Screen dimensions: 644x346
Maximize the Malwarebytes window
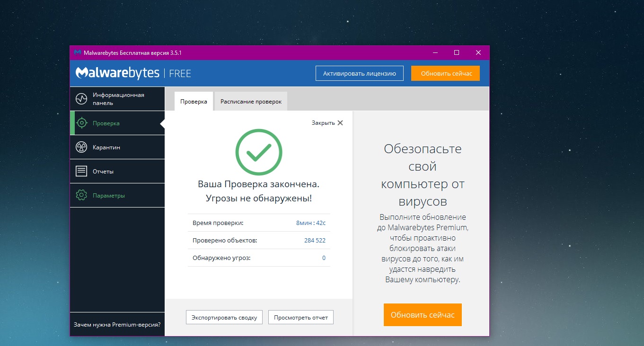(457, 52)
